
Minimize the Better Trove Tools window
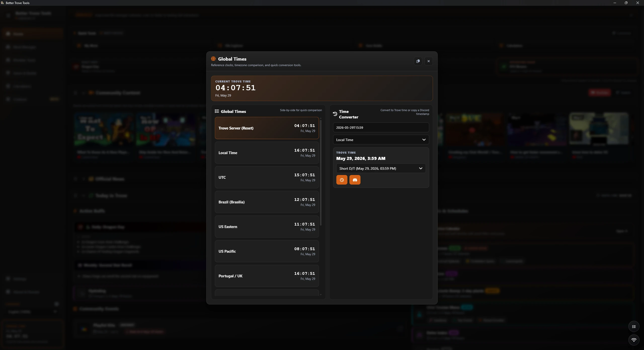pos(615,3)
